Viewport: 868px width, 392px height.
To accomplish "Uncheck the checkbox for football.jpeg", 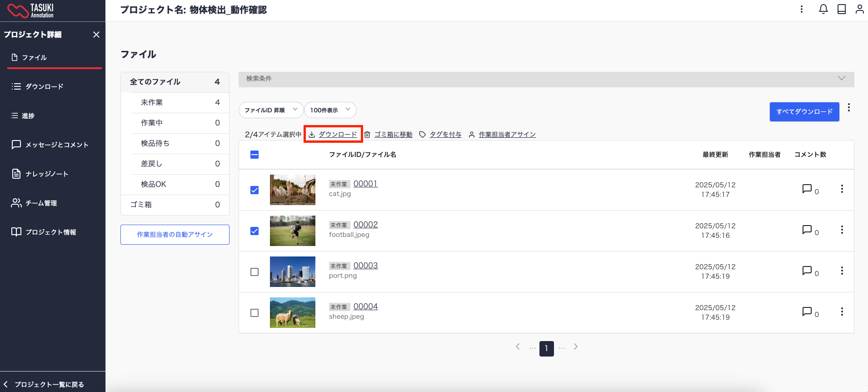I will 254,231.
